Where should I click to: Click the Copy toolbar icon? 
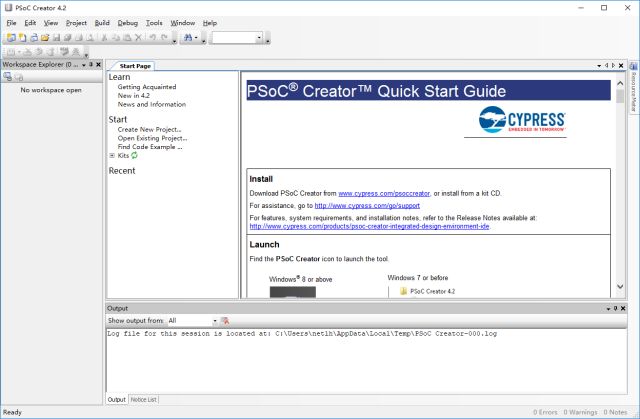click(116, 38)
